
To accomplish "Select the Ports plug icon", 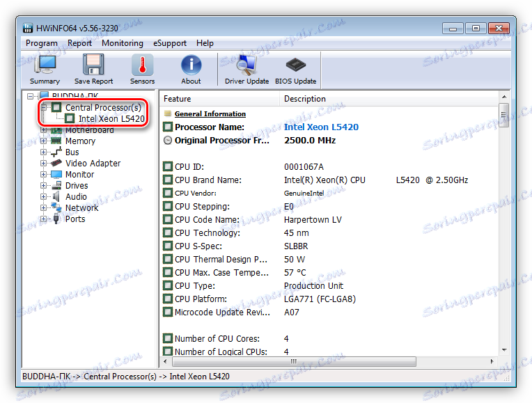I will click(56, 219).
